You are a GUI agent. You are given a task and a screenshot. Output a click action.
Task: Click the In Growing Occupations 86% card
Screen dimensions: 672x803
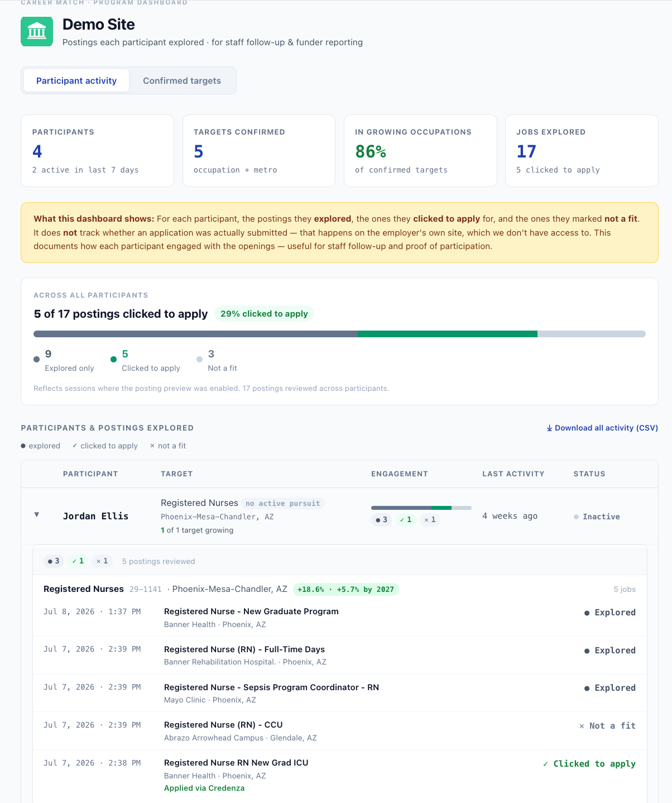coord(420,151)
